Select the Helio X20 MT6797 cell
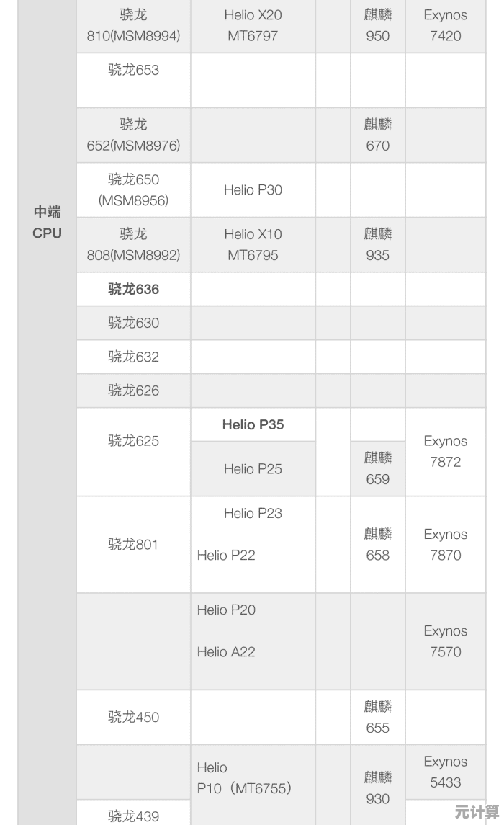This screenshot has width=504, height=825. [253, 25]
